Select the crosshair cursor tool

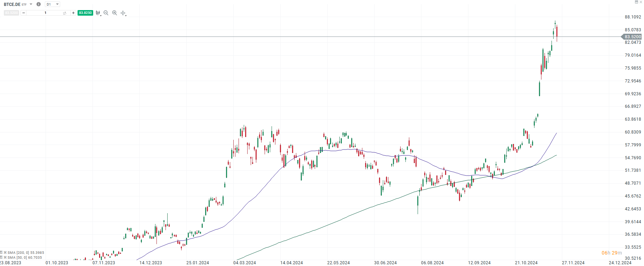(x=123, y=13)
